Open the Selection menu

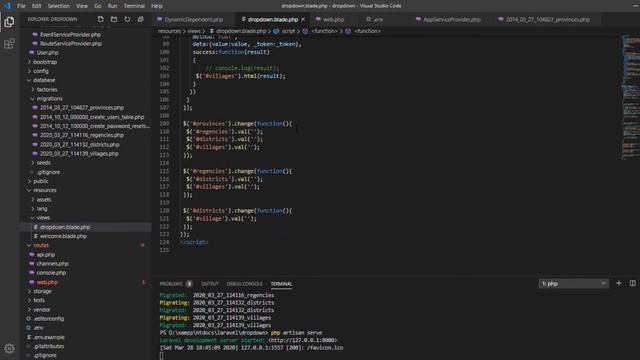[59, 6]
